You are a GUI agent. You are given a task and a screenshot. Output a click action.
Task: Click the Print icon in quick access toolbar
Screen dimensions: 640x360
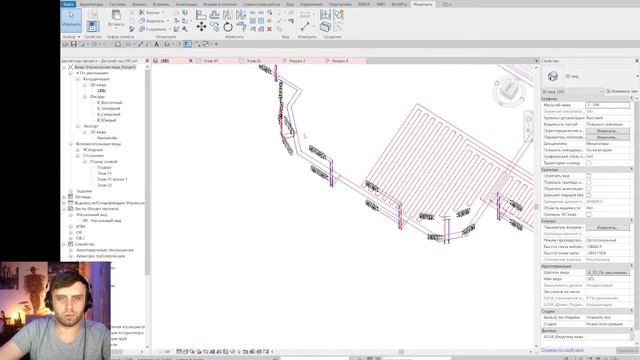(118, 44)
